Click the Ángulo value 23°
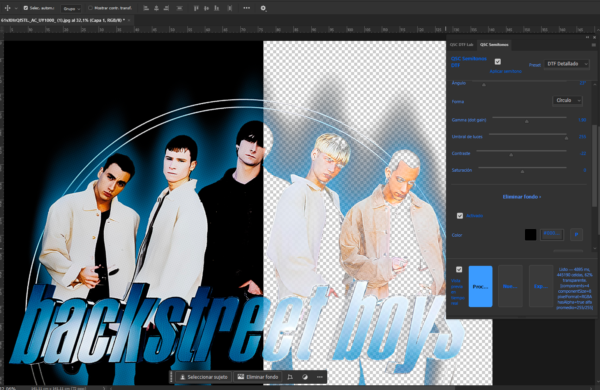Viewport: 600px width, 390px height. pos(583,83)
